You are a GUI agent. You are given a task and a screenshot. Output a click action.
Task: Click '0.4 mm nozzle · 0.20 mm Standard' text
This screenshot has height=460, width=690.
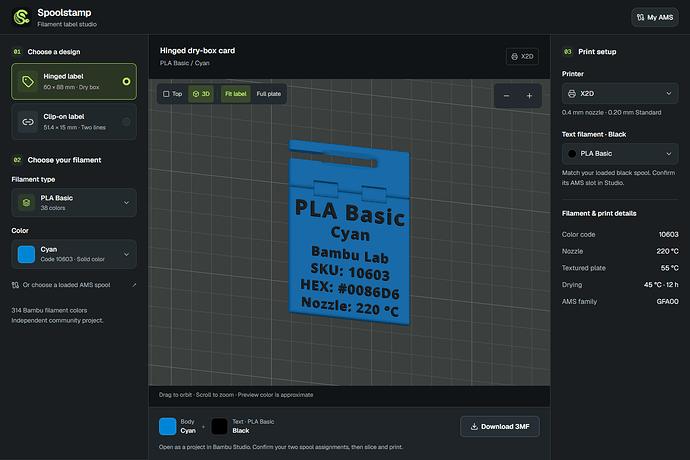[x=611, y=113]
